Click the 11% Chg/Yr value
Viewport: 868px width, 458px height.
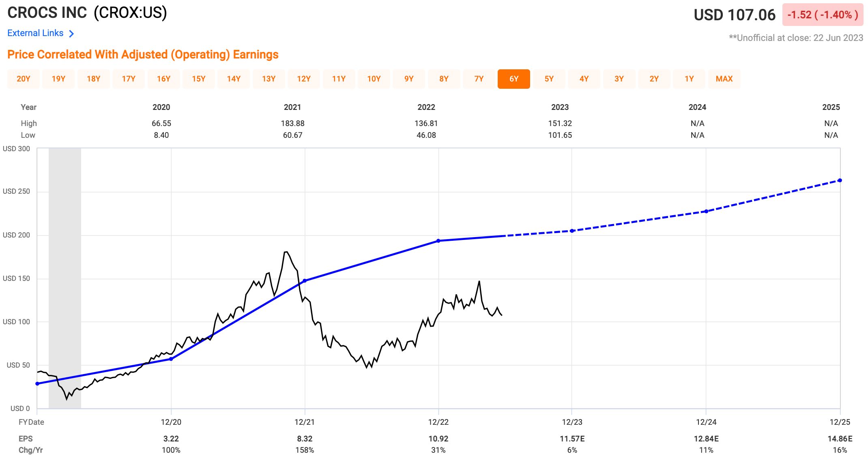(706, 450)
